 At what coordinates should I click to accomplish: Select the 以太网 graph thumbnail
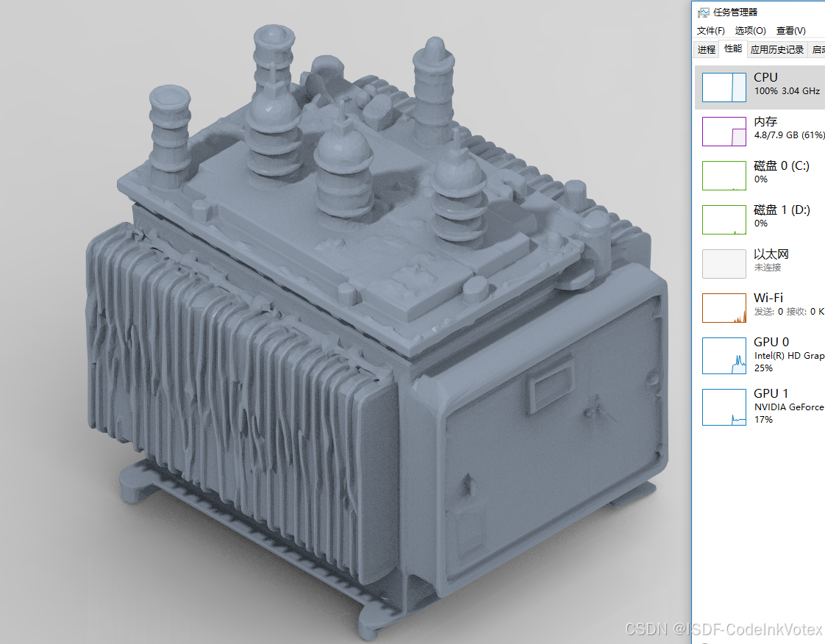tap(724, 264)
